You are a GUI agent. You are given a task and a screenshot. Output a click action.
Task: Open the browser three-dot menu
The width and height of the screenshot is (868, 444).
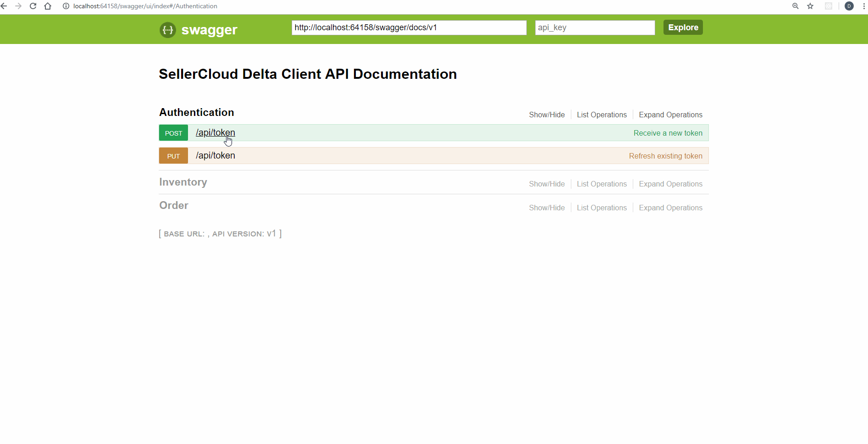click(864, 6)
